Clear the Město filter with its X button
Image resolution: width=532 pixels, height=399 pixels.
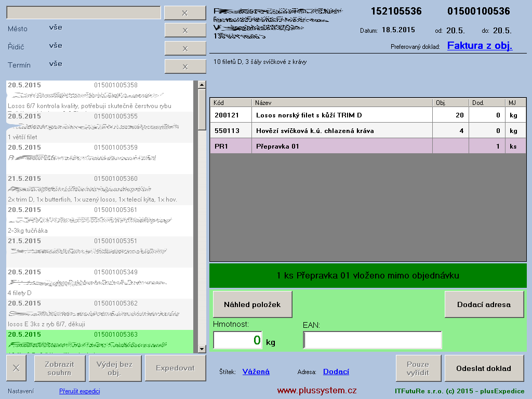pyautogui.click(x=185, y=30)
